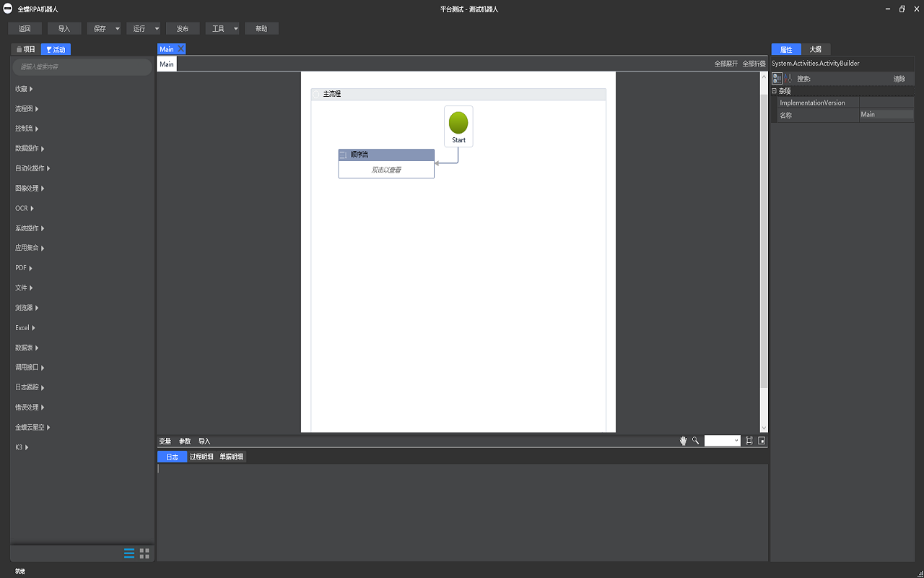This screenshot has height=578, width=924.
Task: Restore the application window
Action: 902,9
